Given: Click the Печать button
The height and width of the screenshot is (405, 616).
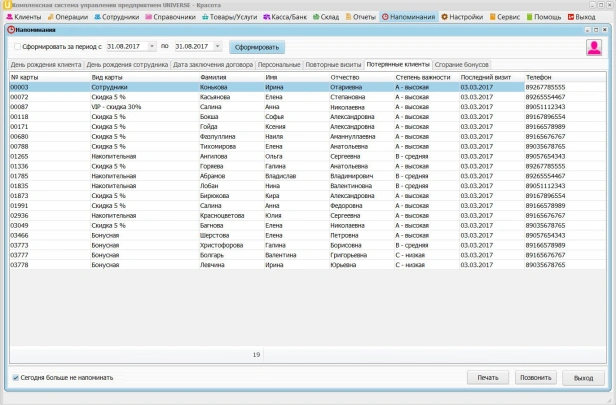Looking at the screenshot, I should click(488, 378).
